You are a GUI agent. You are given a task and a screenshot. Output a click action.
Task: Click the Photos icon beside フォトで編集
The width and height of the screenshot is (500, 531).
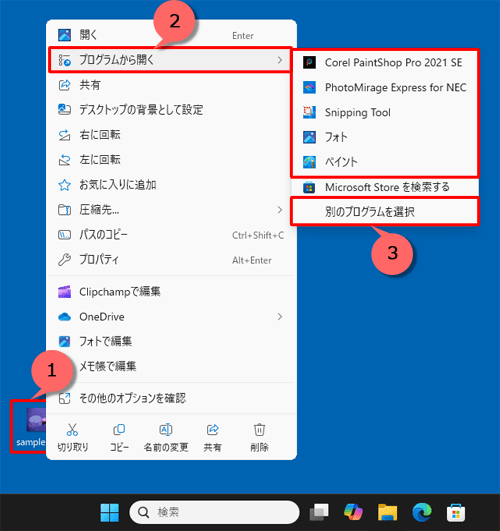(x=64, y=341)
